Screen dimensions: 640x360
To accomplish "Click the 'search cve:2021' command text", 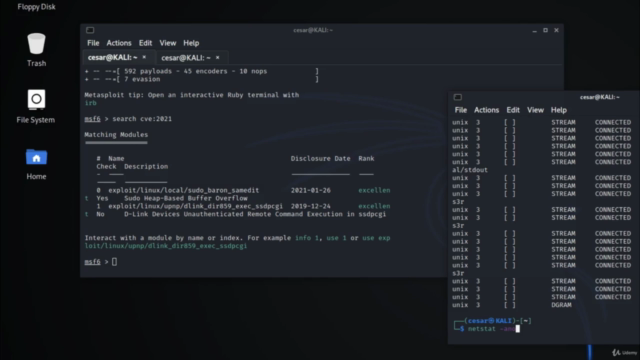I will (142, 119).
